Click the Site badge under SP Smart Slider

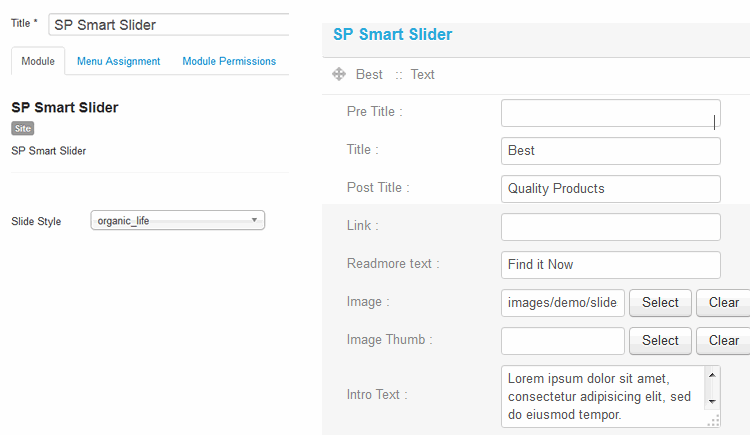click(22, 128)
